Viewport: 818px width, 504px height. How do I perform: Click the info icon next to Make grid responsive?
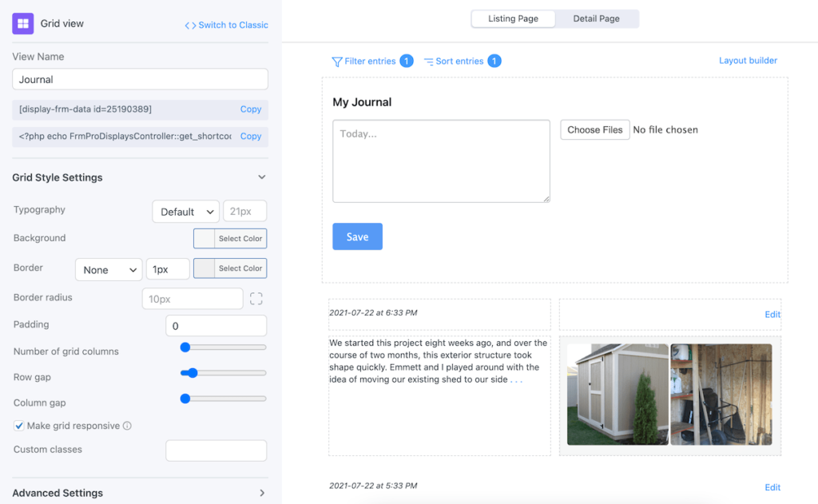pyautogui.click(x=129, y=426)
